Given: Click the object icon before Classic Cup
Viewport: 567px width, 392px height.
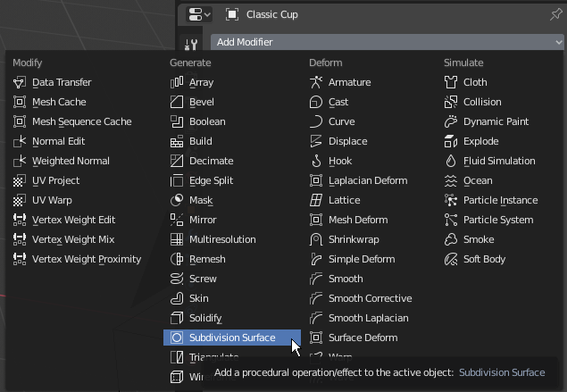Looking at the screenshot, I should pos(232,14).
